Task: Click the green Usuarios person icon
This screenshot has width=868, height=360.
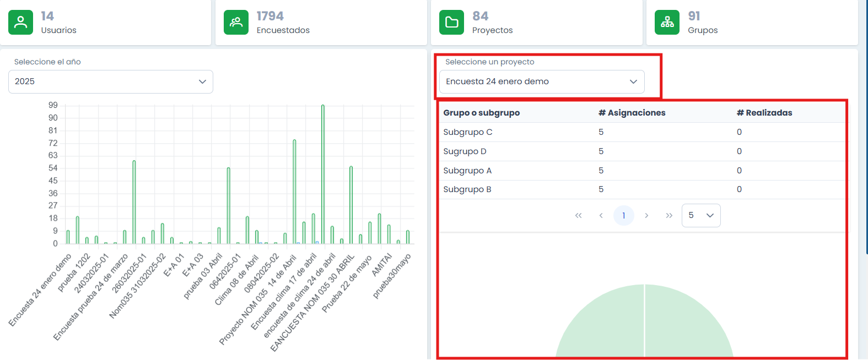Action: tap(20, 22)
